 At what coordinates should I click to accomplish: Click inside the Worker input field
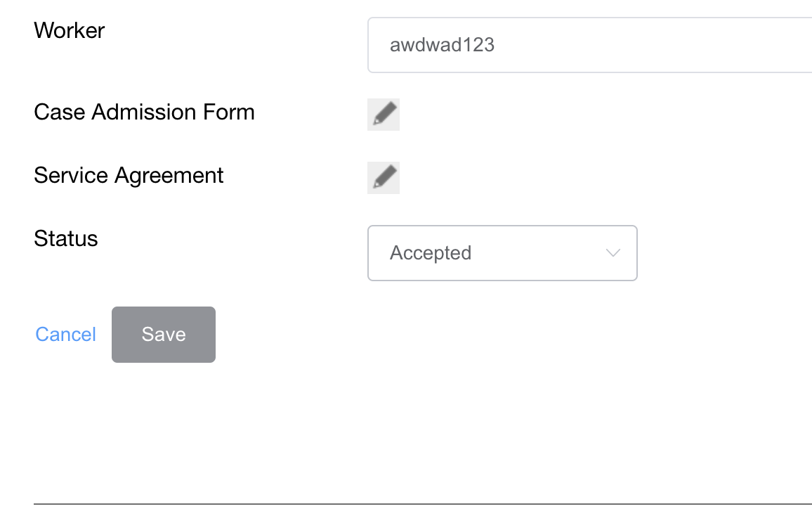pos(590,46)
